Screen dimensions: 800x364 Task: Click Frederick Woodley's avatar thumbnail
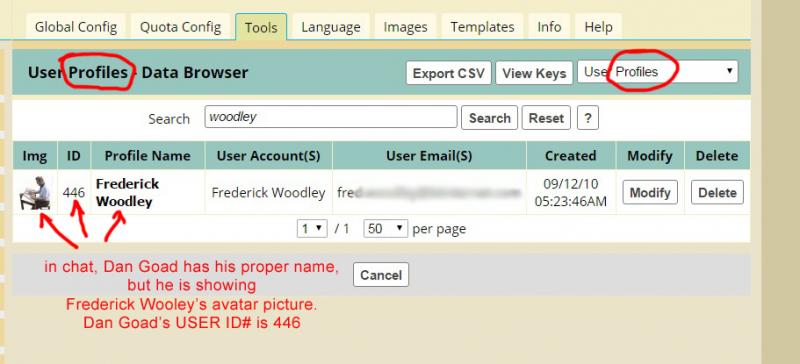[35, 193]
